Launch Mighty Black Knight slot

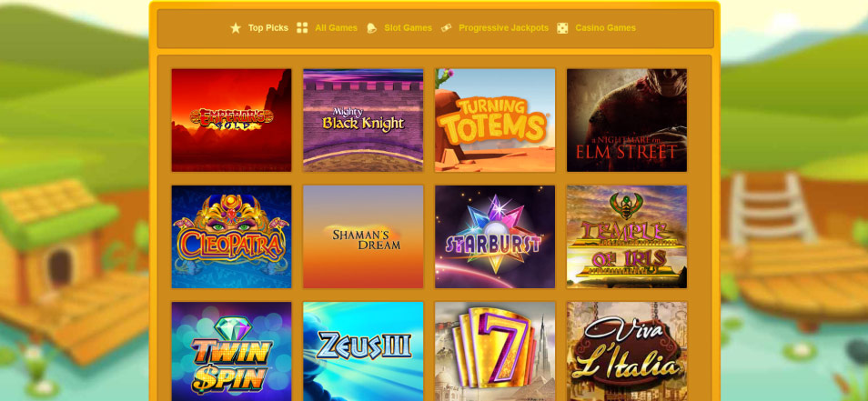coord(363,120)
